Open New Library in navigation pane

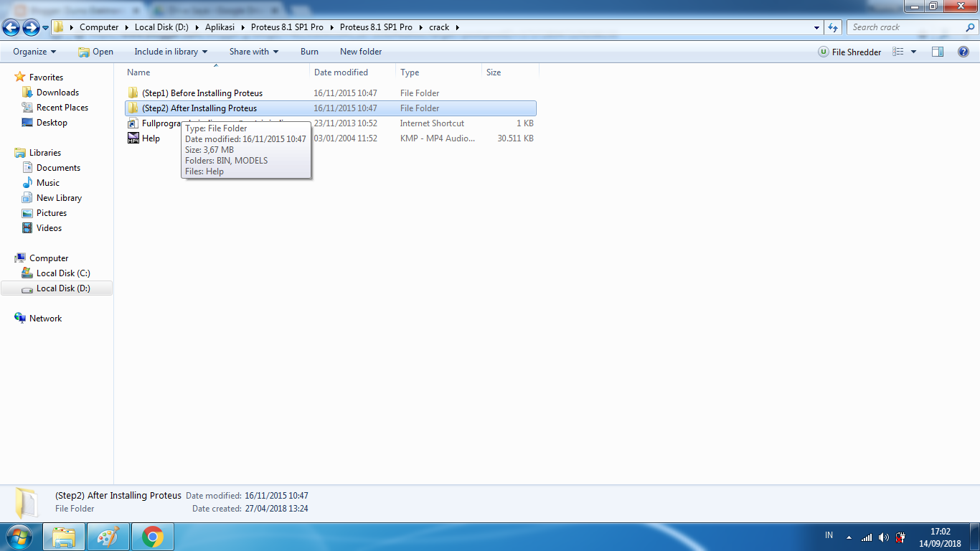click(x=59, y=198)
